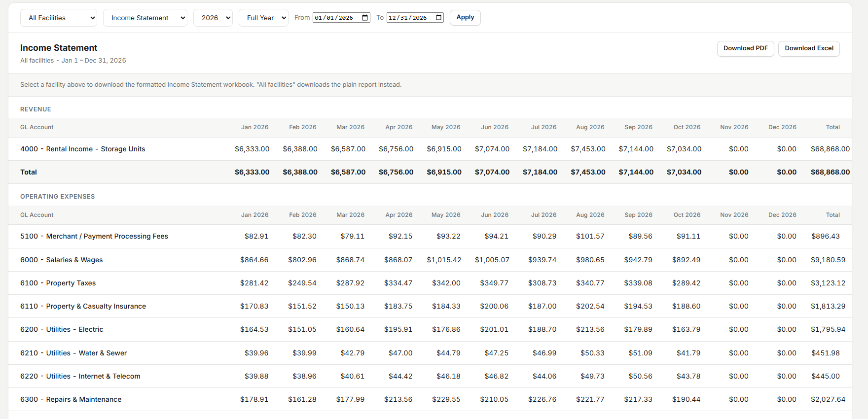The width and height of the screenshot is (868, 419).
Task: Click the 'Select a facility above' info note
Action: (x=211, y=85)
